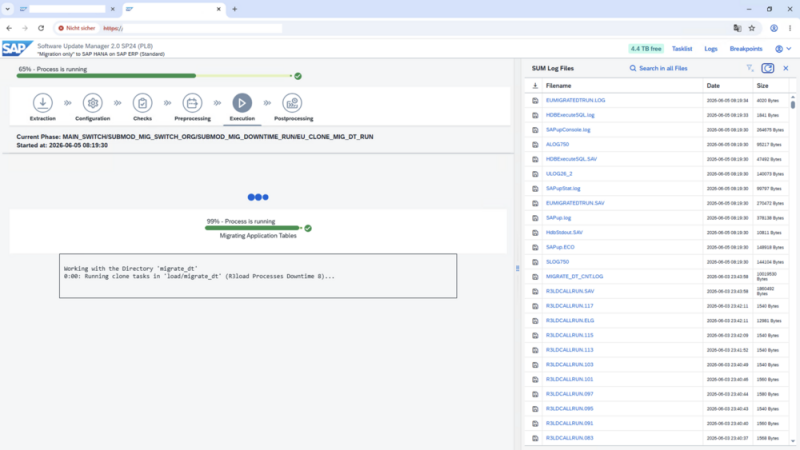Open the browser profile icon
This screenshot has height=450, width=800.
(x=774, y=28)
